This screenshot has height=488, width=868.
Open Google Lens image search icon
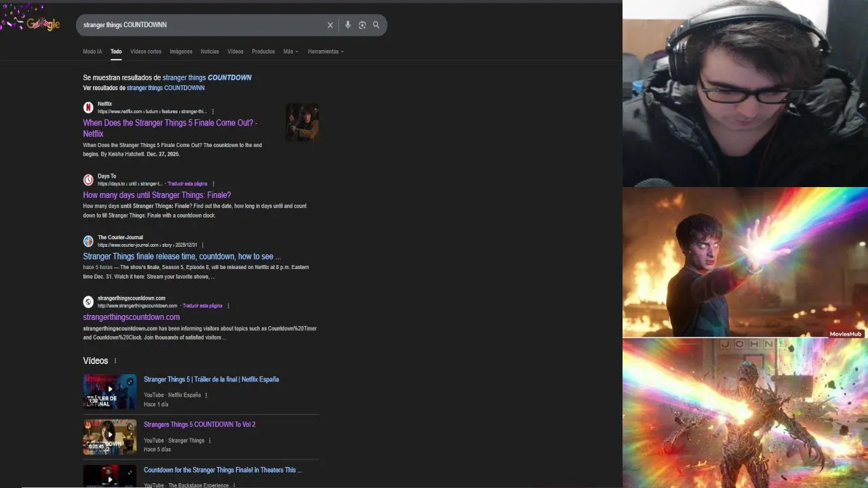[x=362, y=25]
